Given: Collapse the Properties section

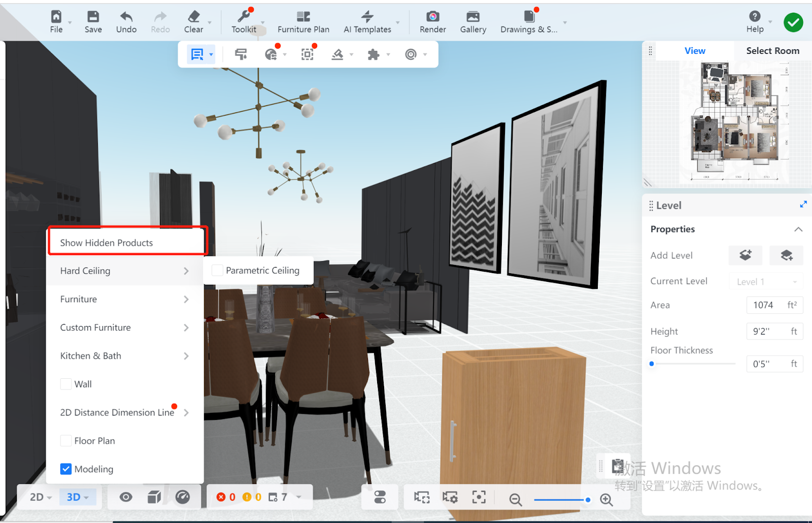Looking at the screenshot, I should (x=798, y=230).
